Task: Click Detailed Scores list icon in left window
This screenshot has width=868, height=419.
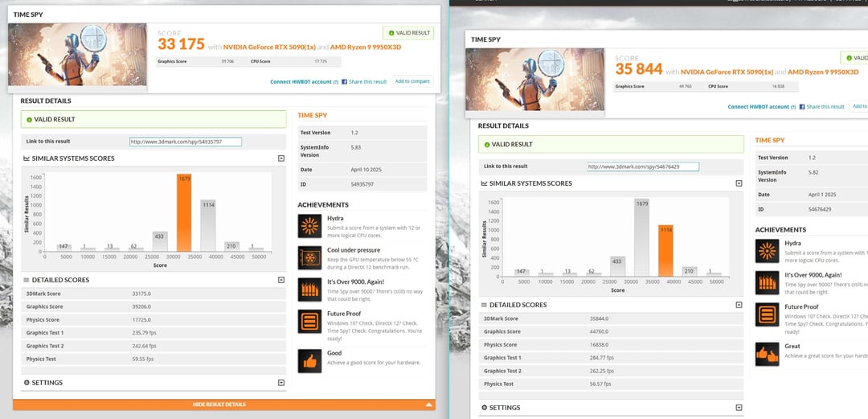Action: click(x=26, y=280)
